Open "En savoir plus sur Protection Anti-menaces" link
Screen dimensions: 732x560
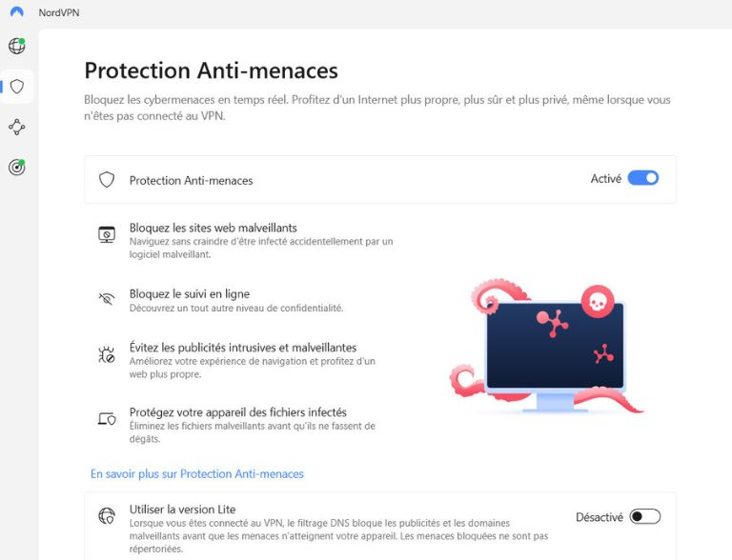coord(197,473)
